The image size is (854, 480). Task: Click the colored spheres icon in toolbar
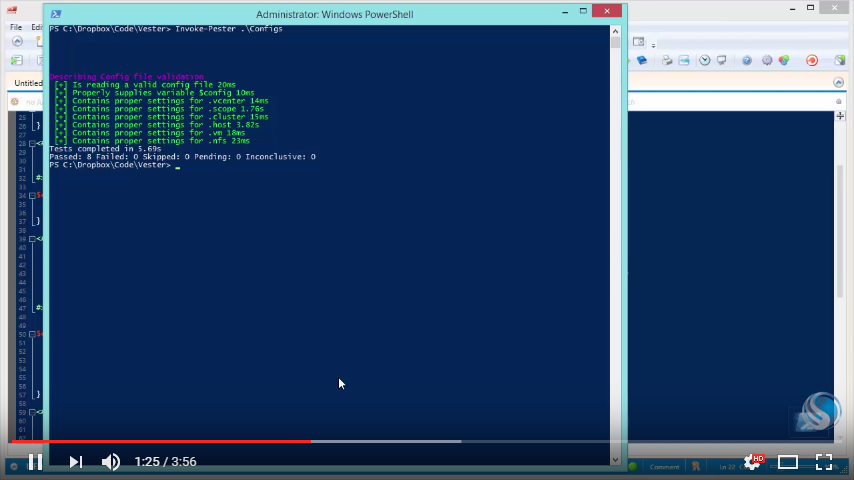tap(784, 60)
